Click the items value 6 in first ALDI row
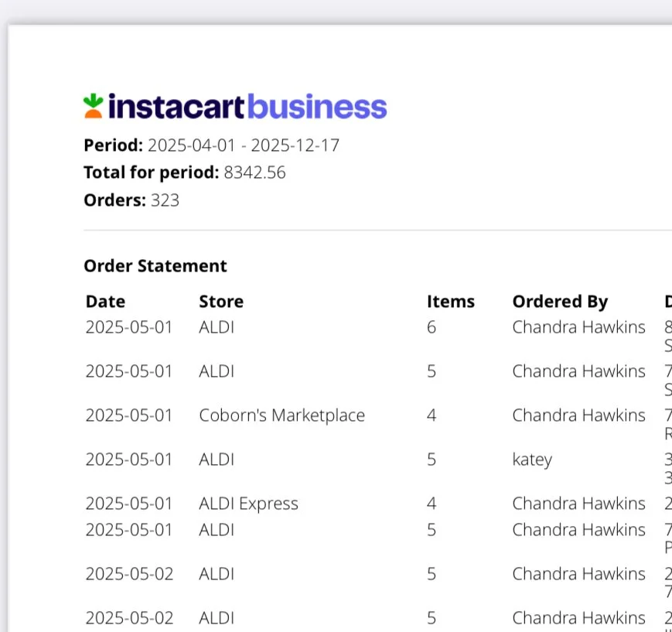 (432, 327)
